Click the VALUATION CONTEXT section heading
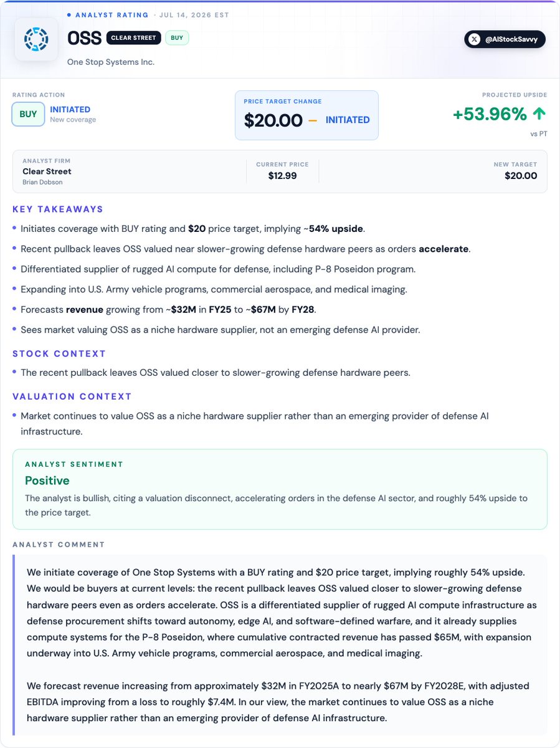This screenshot has width=560, height=748. (72, 396)
